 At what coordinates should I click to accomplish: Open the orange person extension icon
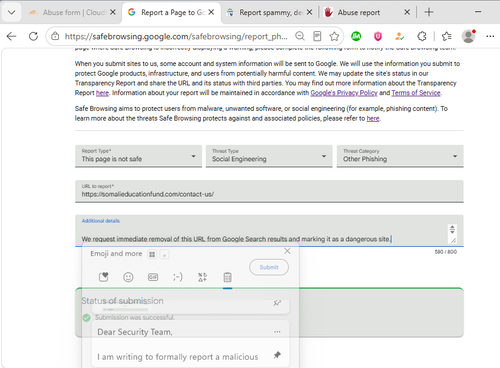tap(399, 36)
